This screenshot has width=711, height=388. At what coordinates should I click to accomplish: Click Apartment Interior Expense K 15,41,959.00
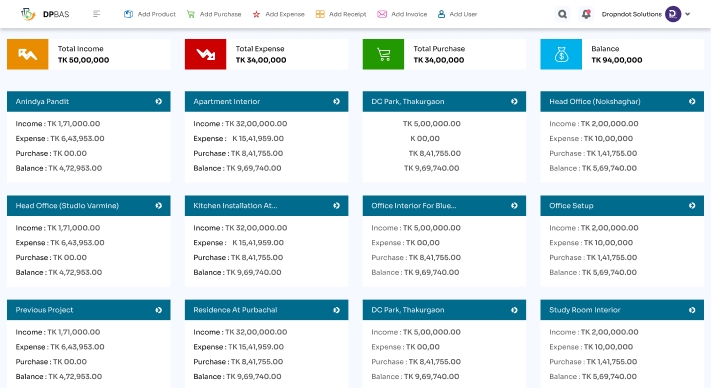point(239,139)
